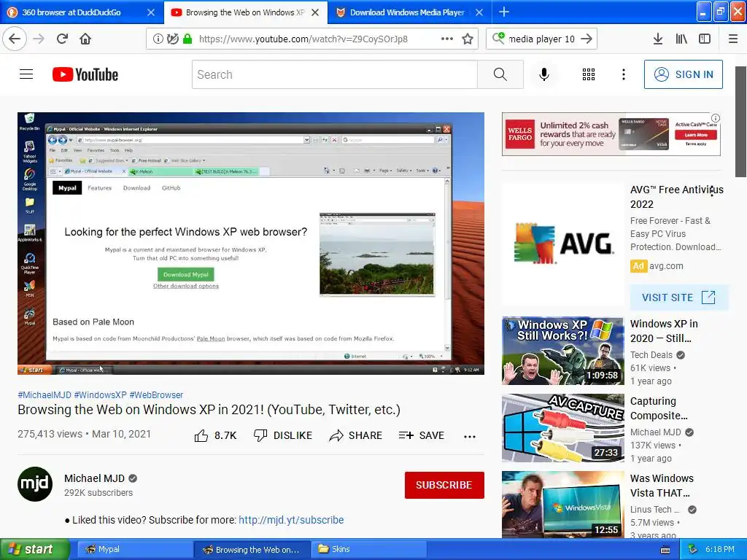Image resolution: width=747 pixels, height=560 pixels.
Task: Focus the media player 10 search box
Action: 542,39
